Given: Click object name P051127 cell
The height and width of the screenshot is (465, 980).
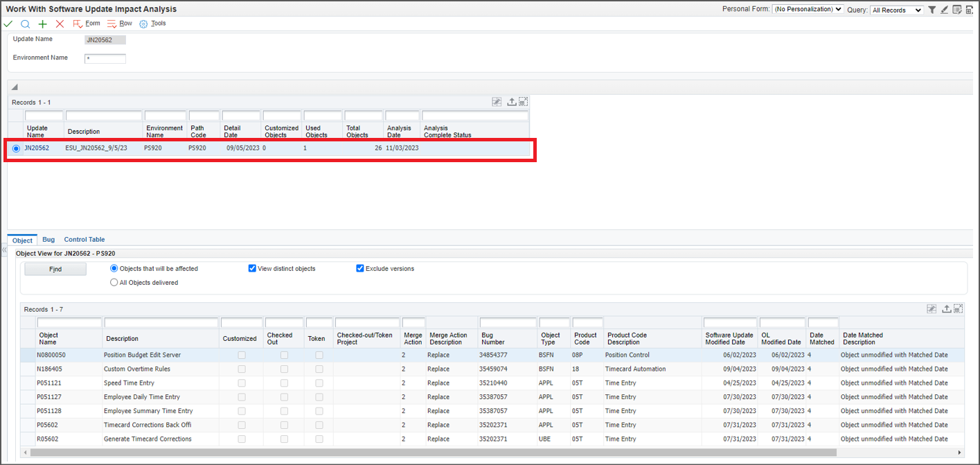Looking at the screenshot, I should click(49, 397).
